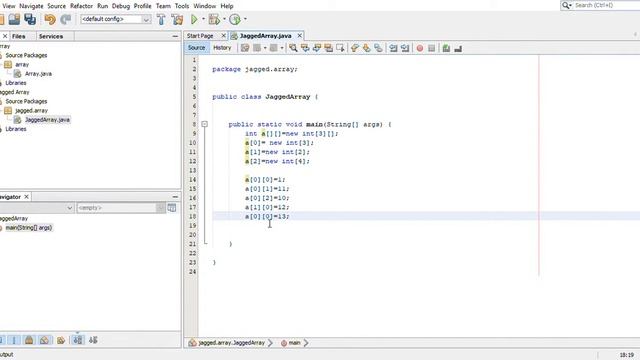Viewport: 640px width, 360px height.
Task: Click Find Previous Occurrence icon
Action: click(305, 48)
